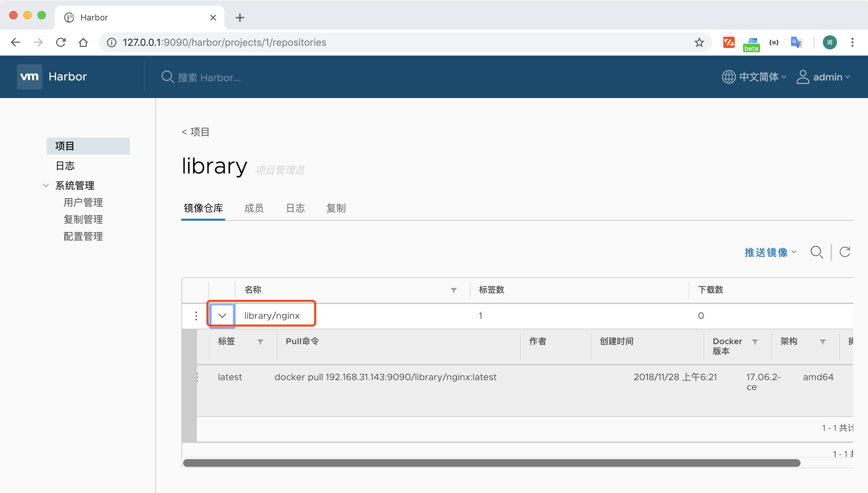Click the admin user profile icon

click(x=803, y=77)
